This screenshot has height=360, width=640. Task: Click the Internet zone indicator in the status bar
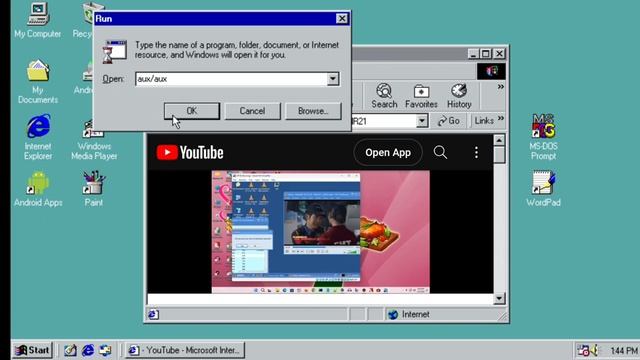point(409,314)
